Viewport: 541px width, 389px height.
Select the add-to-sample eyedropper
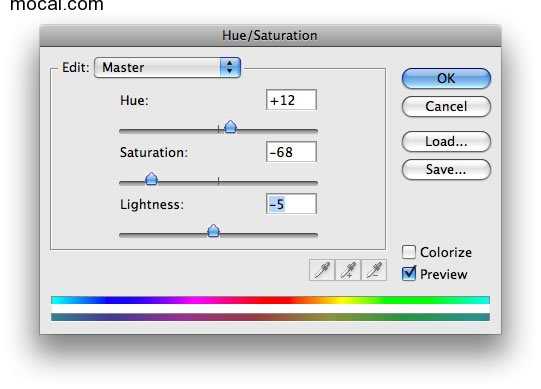click(348, 270)
